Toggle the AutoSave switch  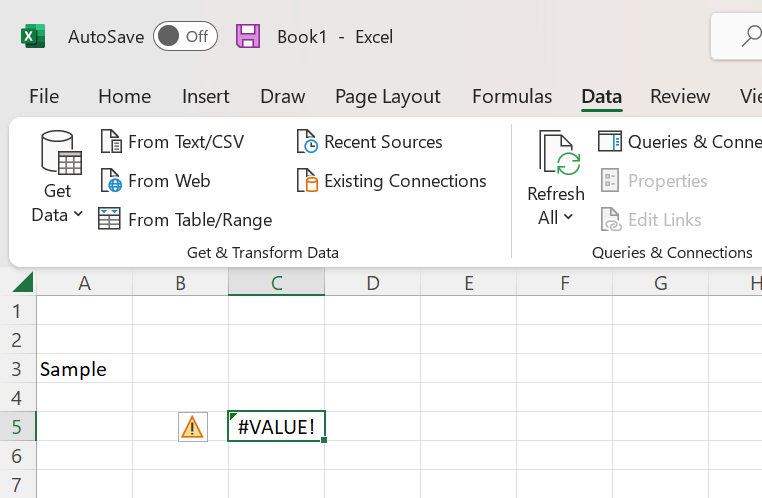coord(185,37)
